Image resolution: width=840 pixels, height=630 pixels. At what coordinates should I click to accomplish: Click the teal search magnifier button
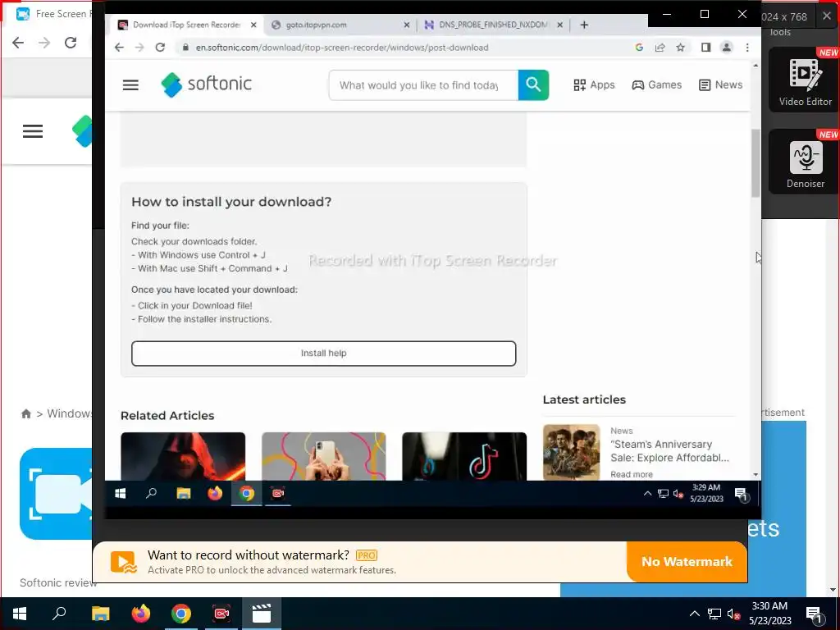[533, 84]
